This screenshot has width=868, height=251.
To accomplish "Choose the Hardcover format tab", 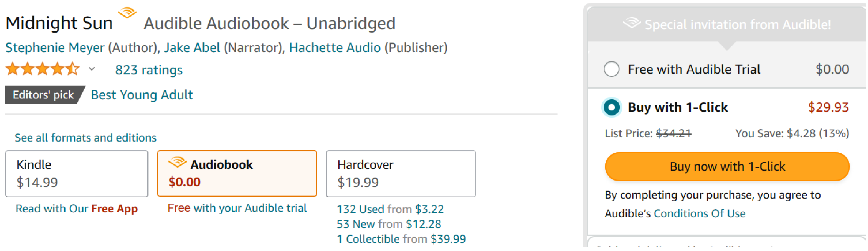I will 401,174.
